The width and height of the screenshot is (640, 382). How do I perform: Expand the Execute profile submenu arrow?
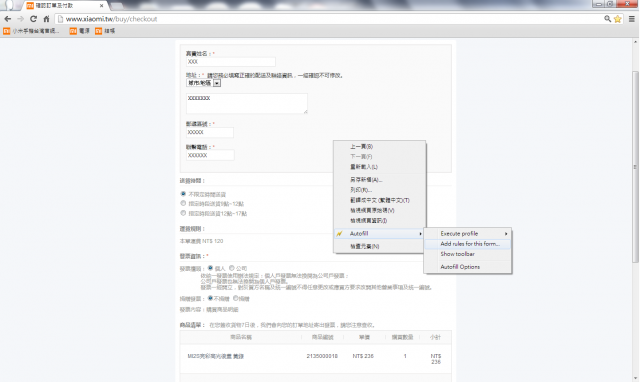(x=506, y=233)
